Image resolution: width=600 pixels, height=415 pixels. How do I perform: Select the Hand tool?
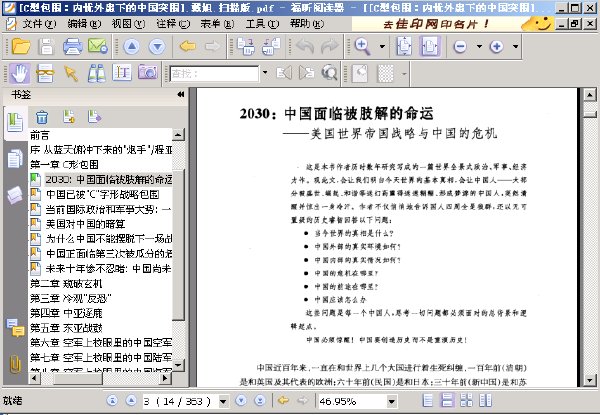click(20, 73)
